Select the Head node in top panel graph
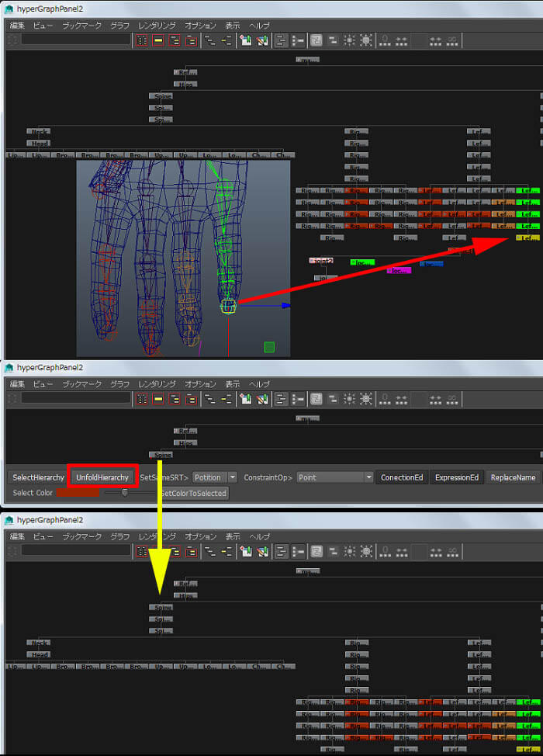The width and height of the screenshot is (543, 756). click(x=39, y=143)
